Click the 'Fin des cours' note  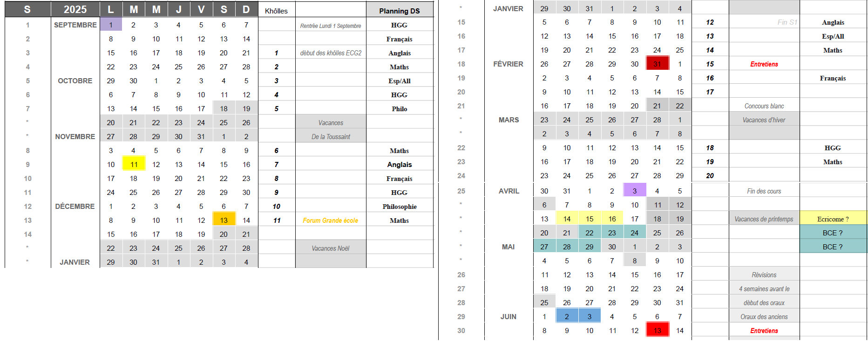764,191
